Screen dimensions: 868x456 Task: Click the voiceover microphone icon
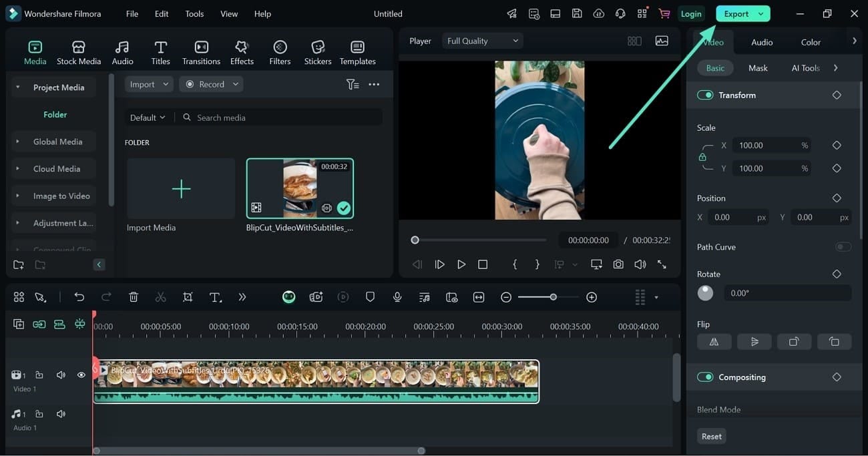coord(397,297)
